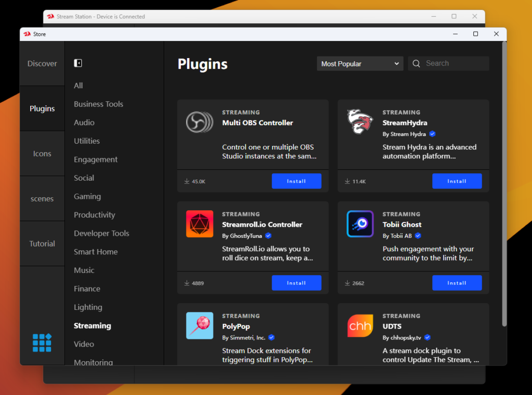Open the Tutorial tab
This screenshot has height=395, width=532.
coord(42,243)
